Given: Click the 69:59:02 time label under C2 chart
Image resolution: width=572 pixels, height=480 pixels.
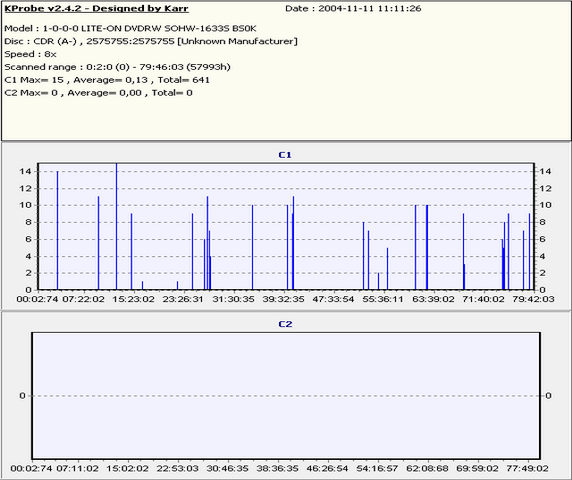Looking at the screenshot, I should point(477,468).
